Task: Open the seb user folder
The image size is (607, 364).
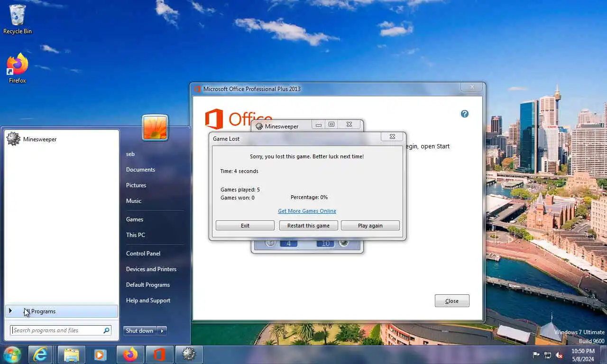Action: tap(130, 154)
